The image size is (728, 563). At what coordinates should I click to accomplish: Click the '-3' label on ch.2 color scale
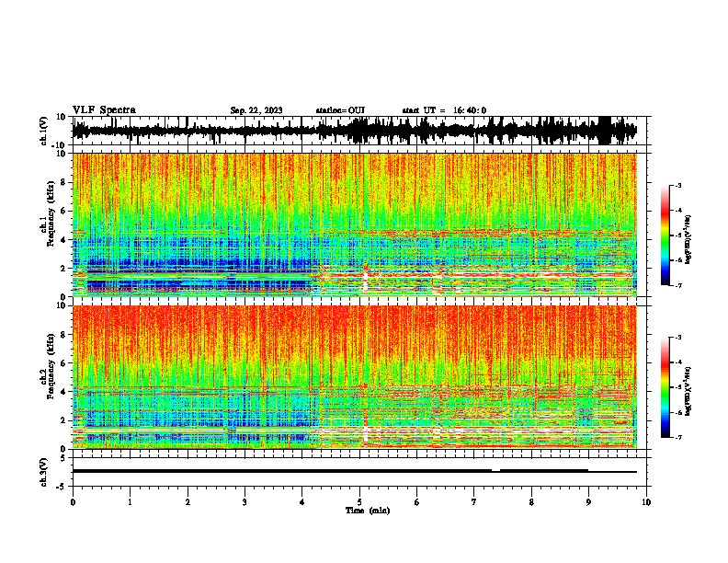(x=677, y=338)
